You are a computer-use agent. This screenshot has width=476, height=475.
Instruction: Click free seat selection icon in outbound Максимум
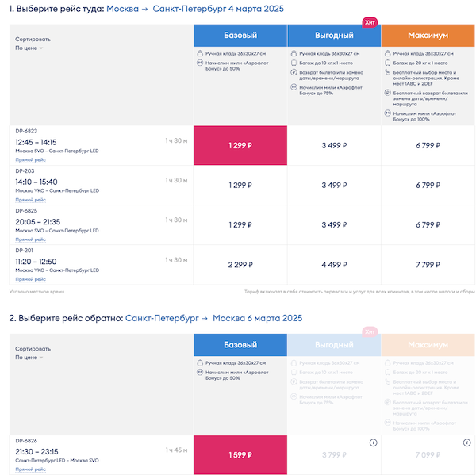(x=387, y=73)
